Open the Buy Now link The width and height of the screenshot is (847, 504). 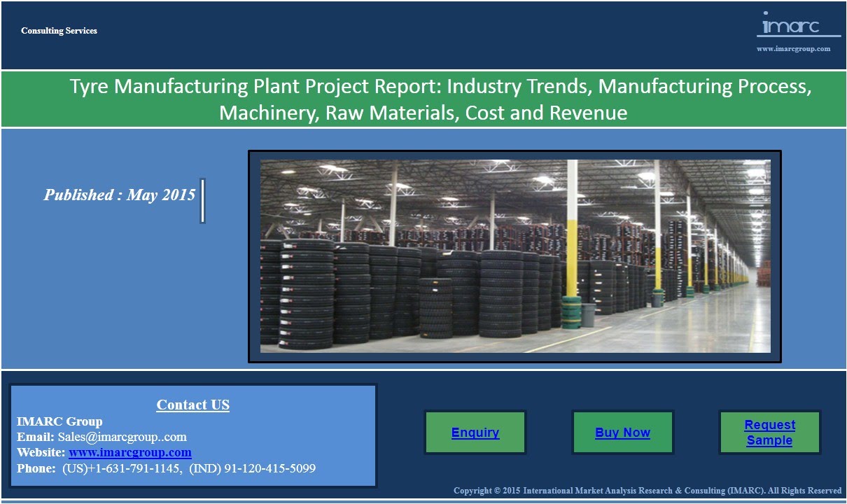622,433
